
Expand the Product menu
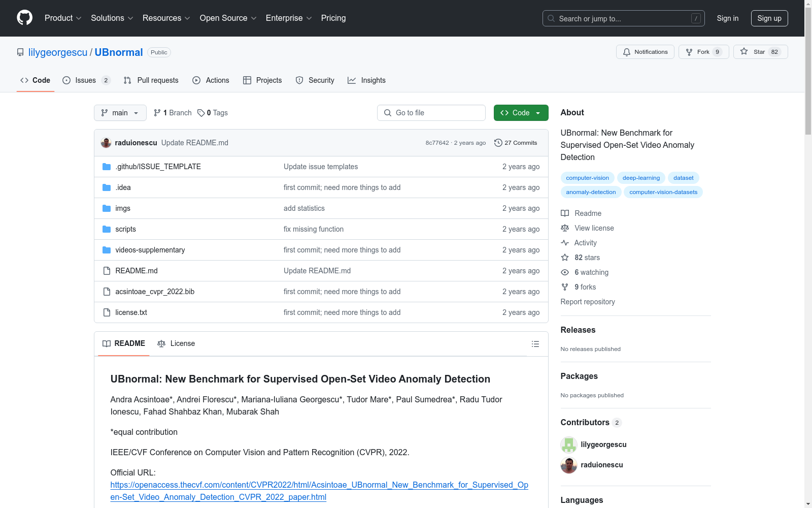63,18
